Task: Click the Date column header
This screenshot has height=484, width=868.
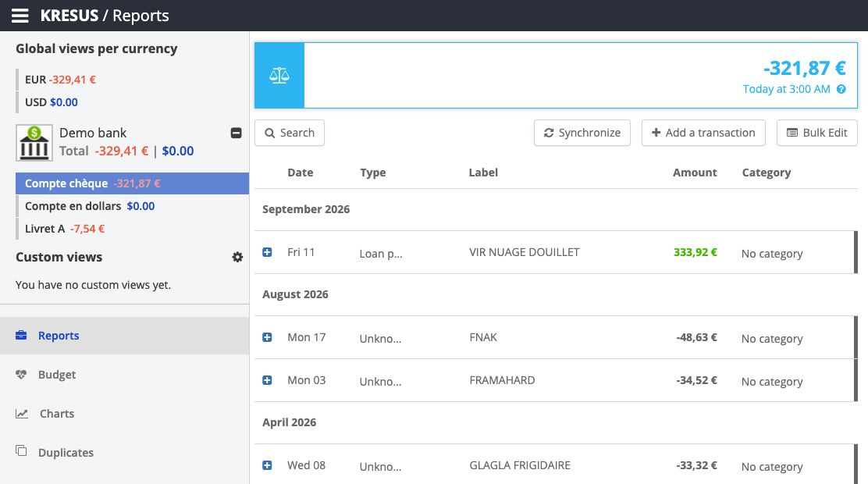Action: 300,173
